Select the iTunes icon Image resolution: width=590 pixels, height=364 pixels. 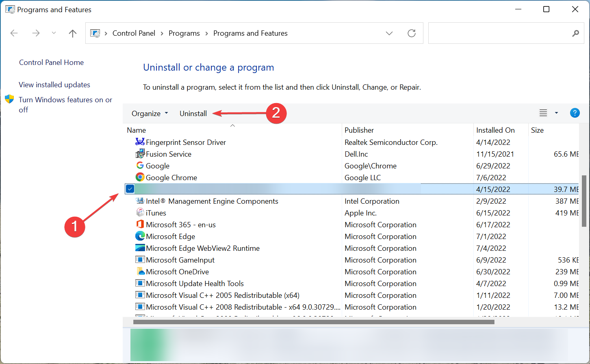(x=140, y=213)
